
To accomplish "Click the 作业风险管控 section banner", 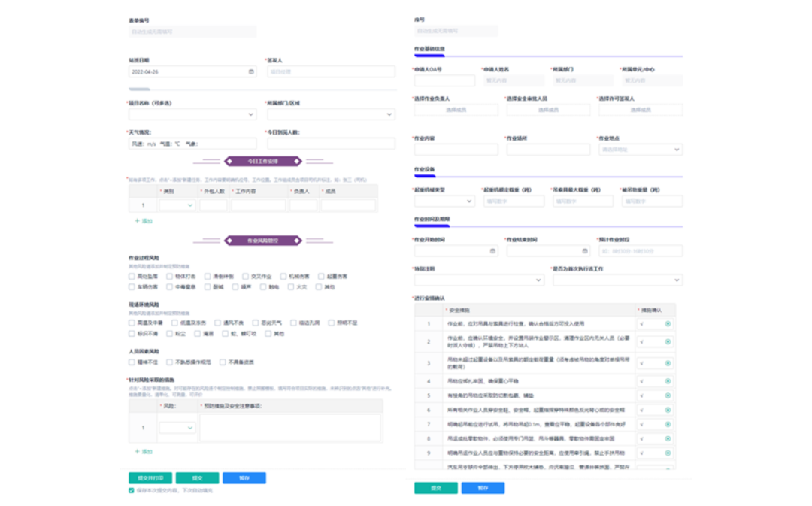I will [262, 241].
